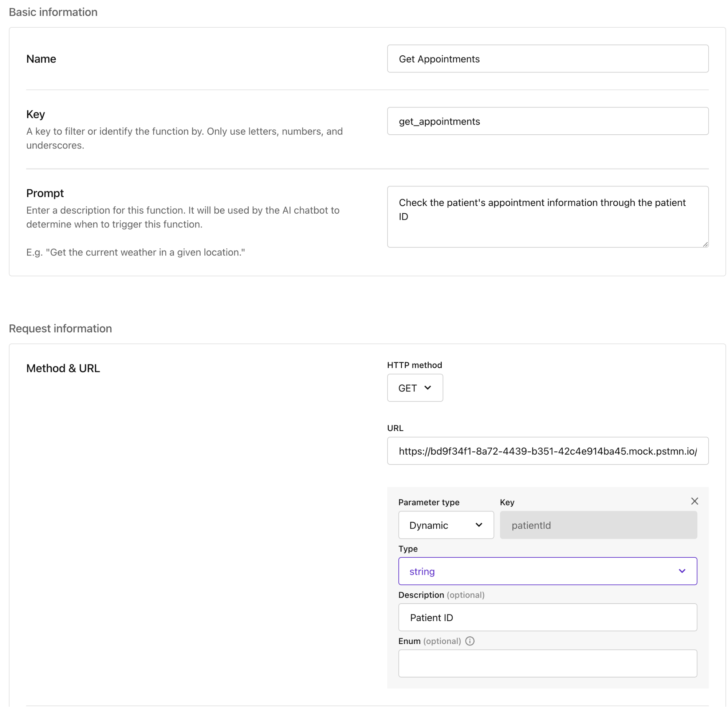View the Enum info tooltip
This screenshot has height=707, width=728.
coord(469,641)
